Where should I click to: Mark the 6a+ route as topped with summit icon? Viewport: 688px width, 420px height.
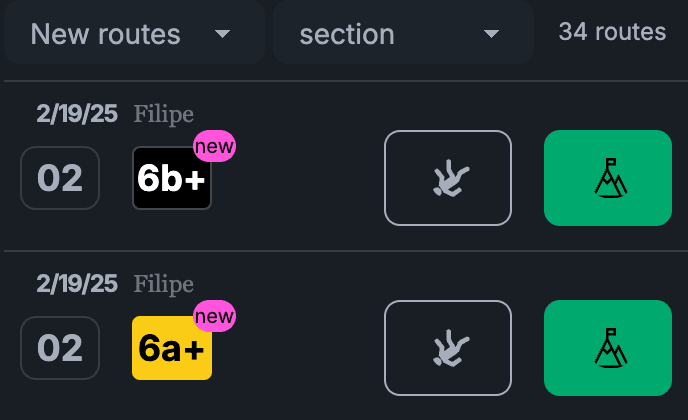pyautogui.click(x=608, y=348)
